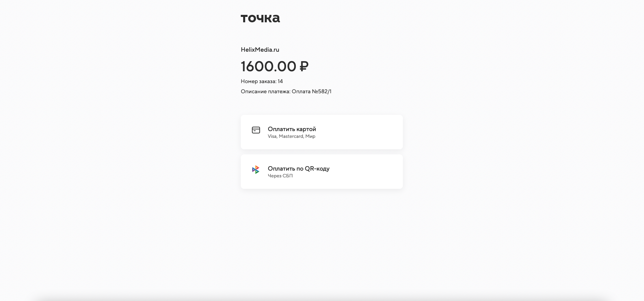This screenshot has width=644, height=301.
Task: Click the Описание платежа label
Action: (265, 92)
